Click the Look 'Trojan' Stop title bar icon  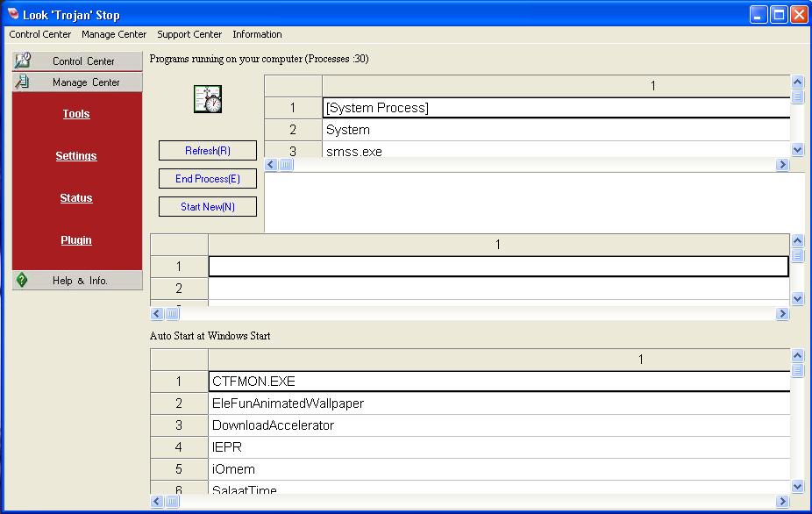[x=13, y=14]
